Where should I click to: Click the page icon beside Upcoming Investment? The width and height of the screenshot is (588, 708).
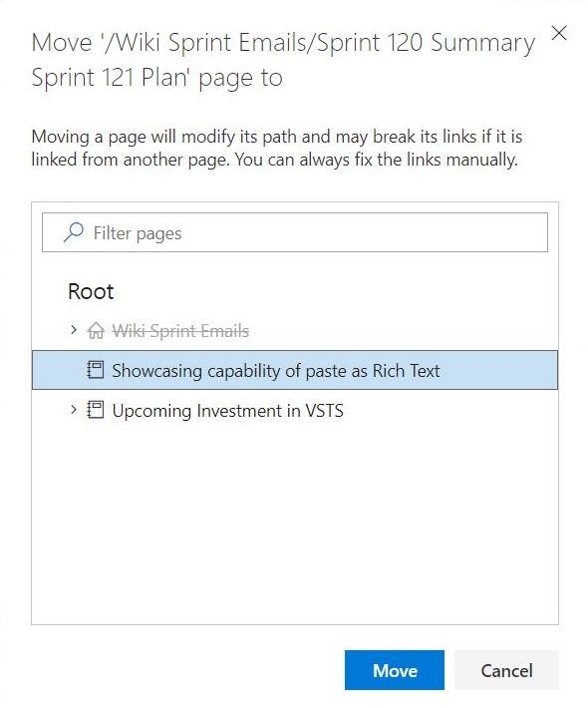96,410
